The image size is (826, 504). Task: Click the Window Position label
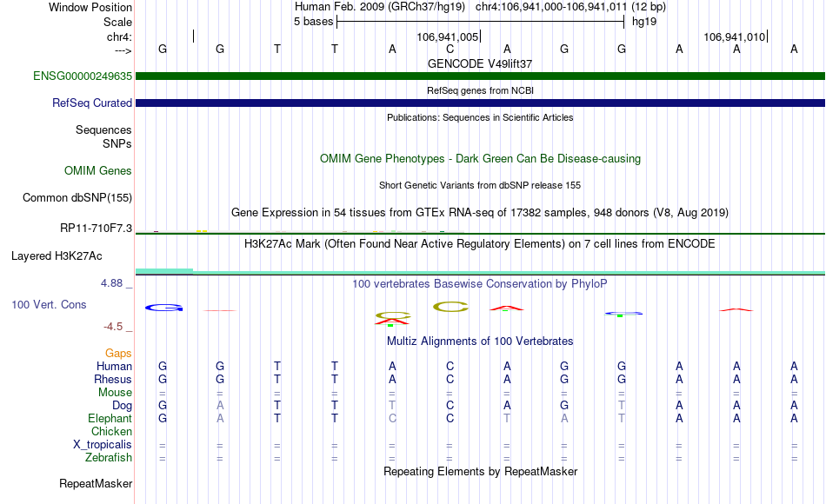click(90, 7)
